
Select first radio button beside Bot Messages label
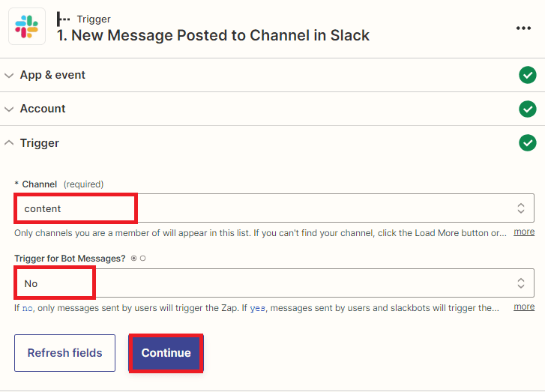click(133, 259)
